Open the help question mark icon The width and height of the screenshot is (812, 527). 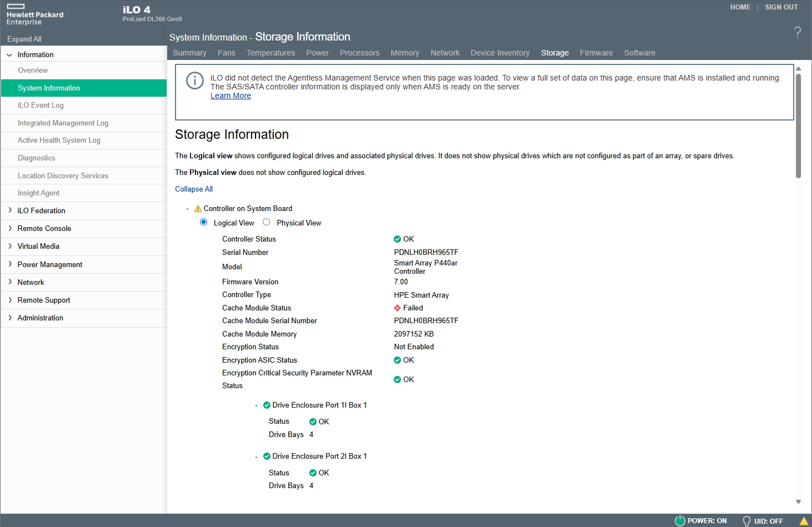click(x=798, y=32)
